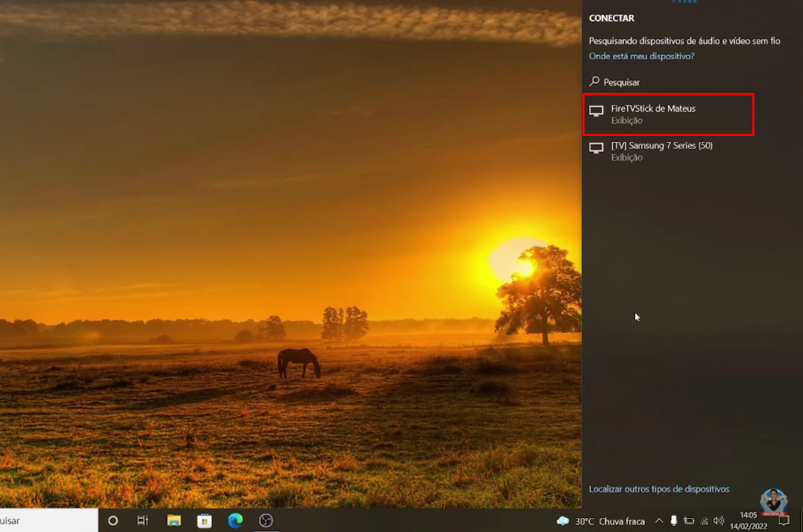This screenshot has width=803, height=532.
Task: Open Wi-Fi network settings in the tray
Action: click(704, 521)
